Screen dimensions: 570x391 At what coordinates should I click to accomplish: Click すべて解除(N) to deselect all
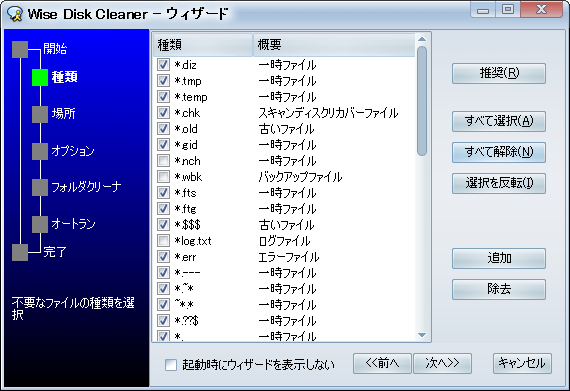(x=499, y=152)
